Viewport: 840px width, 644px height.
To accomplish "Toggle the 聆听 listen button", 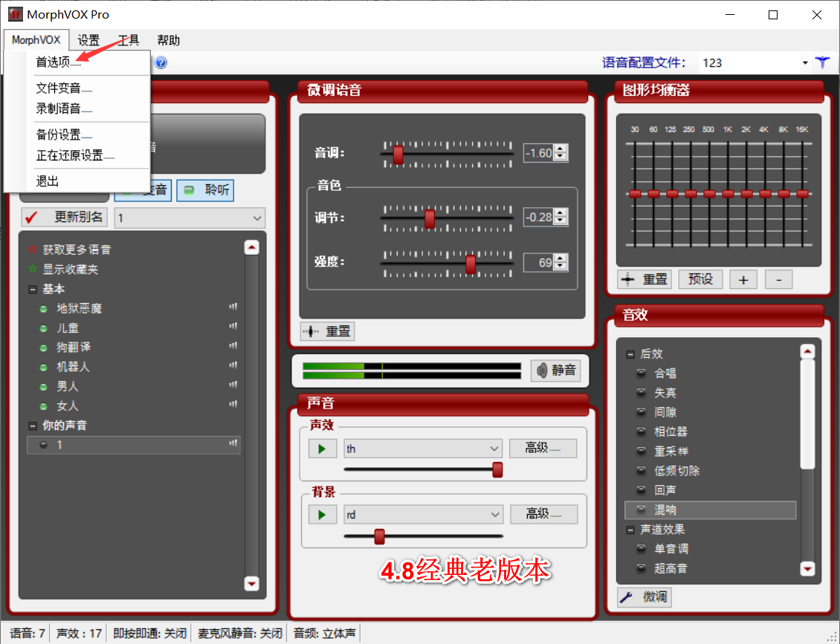I will [x=206, y=190].
